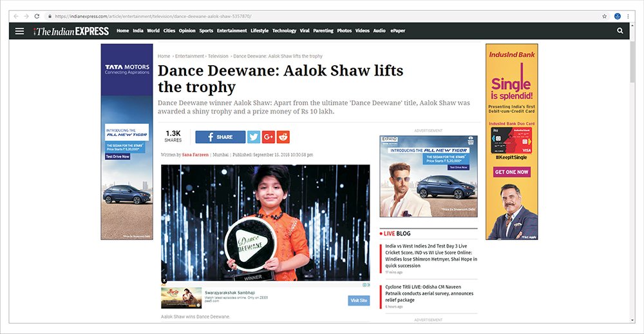Click GET ONE NOW ad button

point(511,172)
